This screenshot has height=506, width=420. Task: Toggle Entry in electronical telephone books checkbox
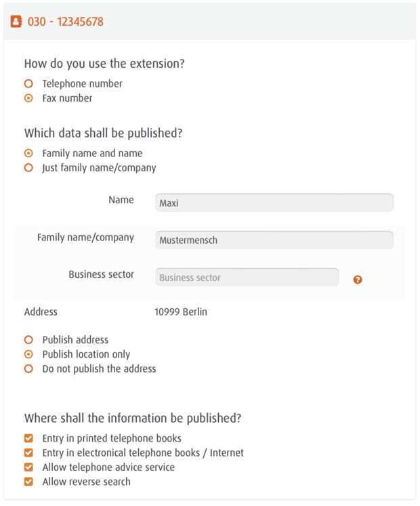tap(28, 452)
